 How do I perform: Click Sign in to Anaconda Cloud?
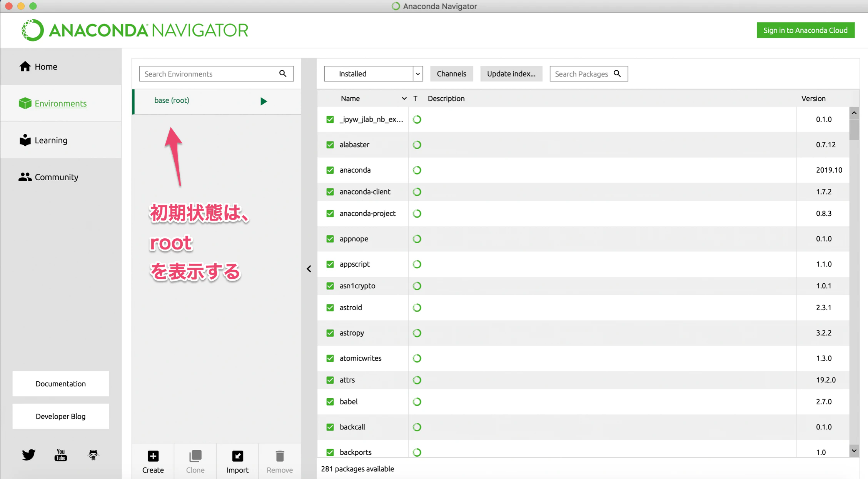pyautogui.click(x=806, y=30)
